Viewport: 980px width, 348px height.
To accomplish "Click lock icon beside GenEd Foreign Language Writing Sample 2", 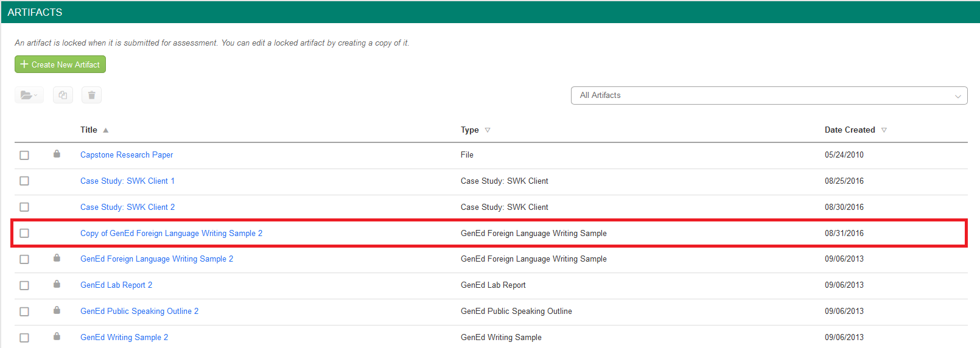I will click(x=57, y=258).
